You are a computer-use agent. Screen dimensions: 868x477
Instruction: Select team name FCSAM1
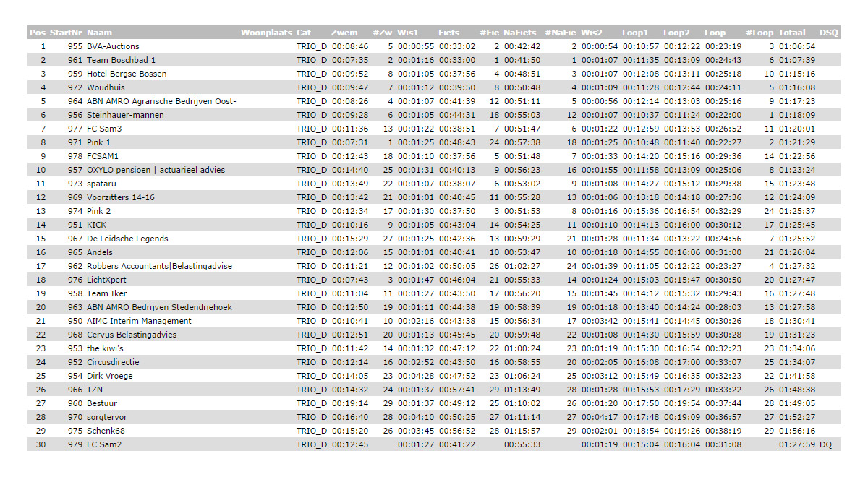(x=103, y=156)
